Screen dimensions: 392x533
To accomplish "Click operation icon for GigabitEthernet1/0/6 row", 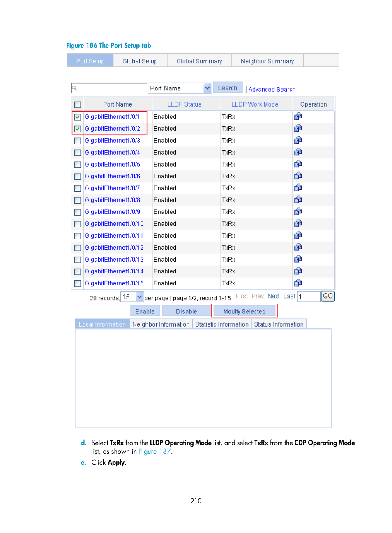I will click(x=298, y=176).
